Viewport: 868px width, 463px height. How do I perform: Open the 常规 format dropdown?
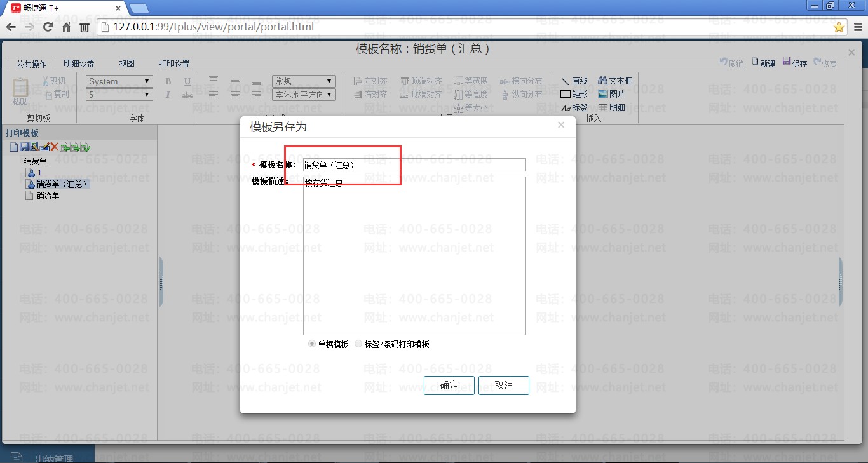[x=304, y=81]
